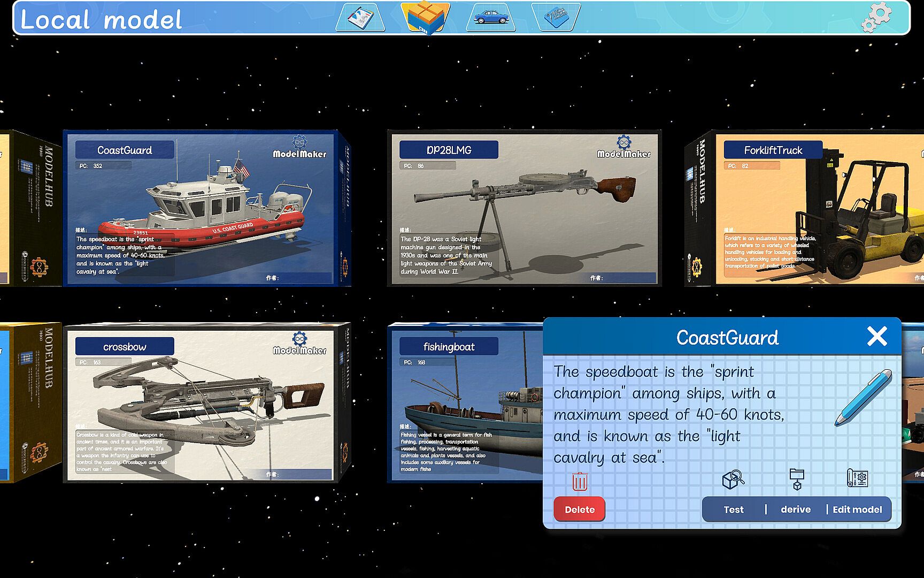Click the Edit model button
This screenshot has height=578, width=924.
(x=857, y=509)
